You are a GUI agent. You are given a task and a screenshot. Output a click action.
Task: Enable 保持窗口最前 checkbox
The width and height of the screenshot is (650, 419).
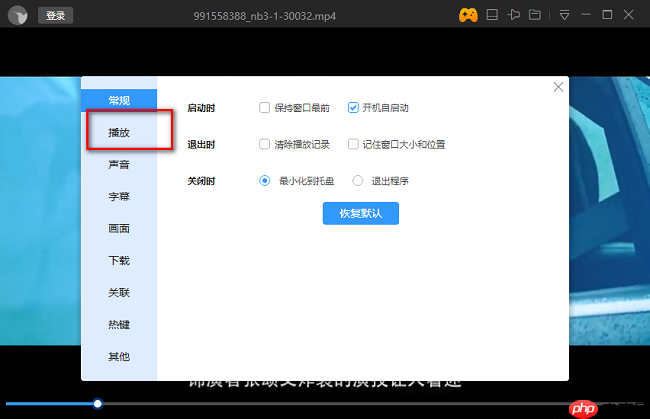264,108
